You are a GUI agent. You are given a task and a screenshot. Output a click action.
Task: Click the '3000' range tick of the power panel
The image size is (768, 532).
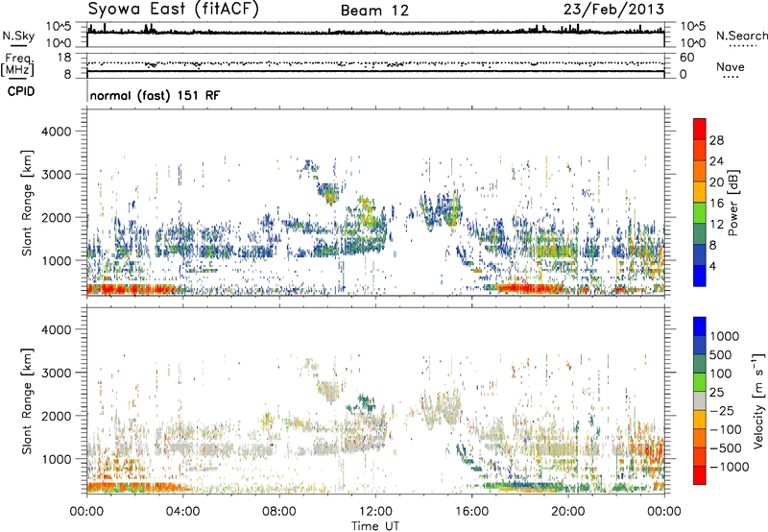56,175
